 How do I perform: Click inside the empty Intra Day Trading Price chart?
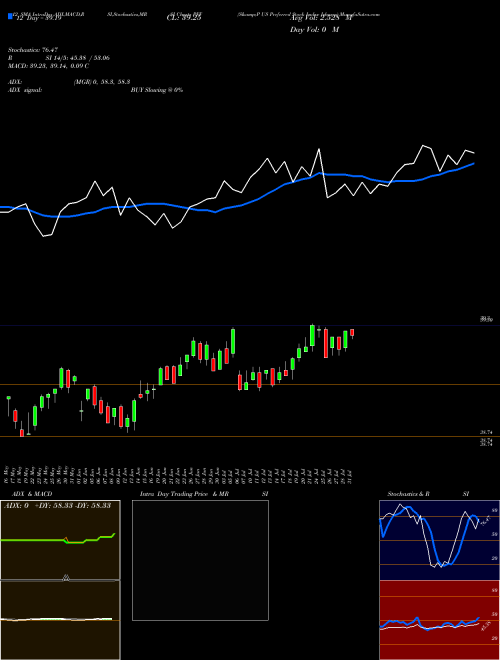coord(200,560)
